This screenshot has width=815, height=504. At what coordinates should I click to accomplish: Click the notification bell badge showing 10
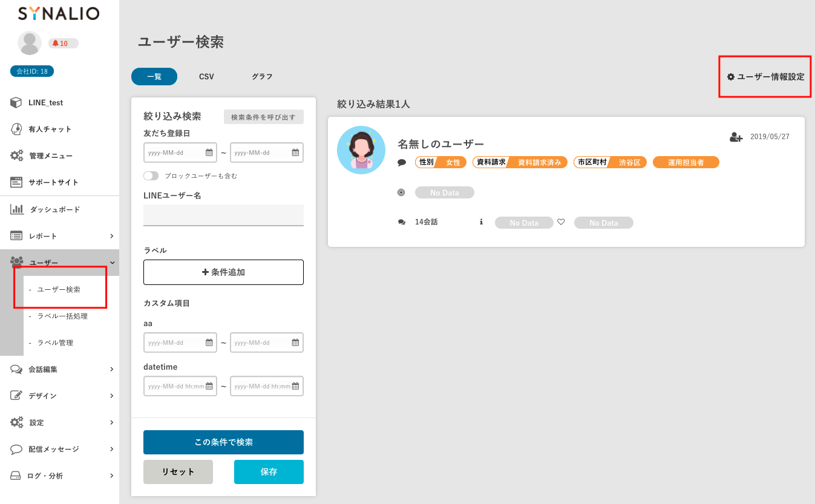click(63, 43)
